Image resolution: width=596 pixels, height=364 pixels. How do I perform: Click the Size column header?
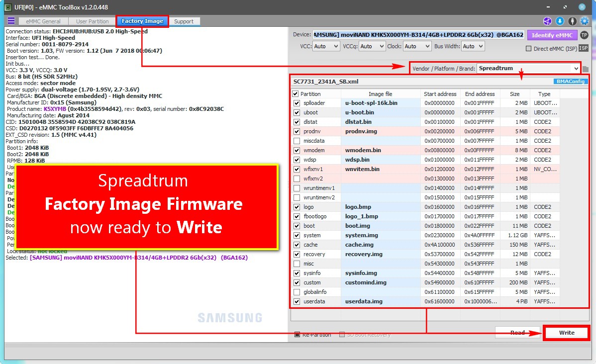tap(514, 94)
